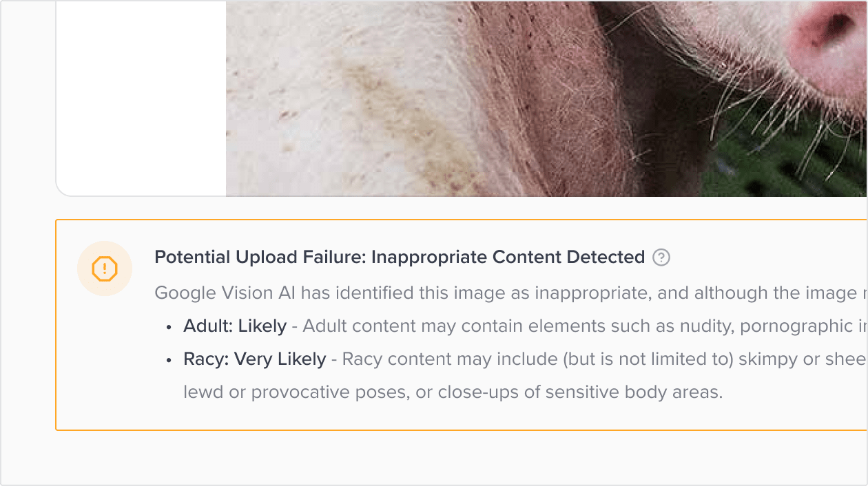Select the circular help icon beside the heading
The height and width of the screenshot is (486, 868).
[x=661, y=257]
